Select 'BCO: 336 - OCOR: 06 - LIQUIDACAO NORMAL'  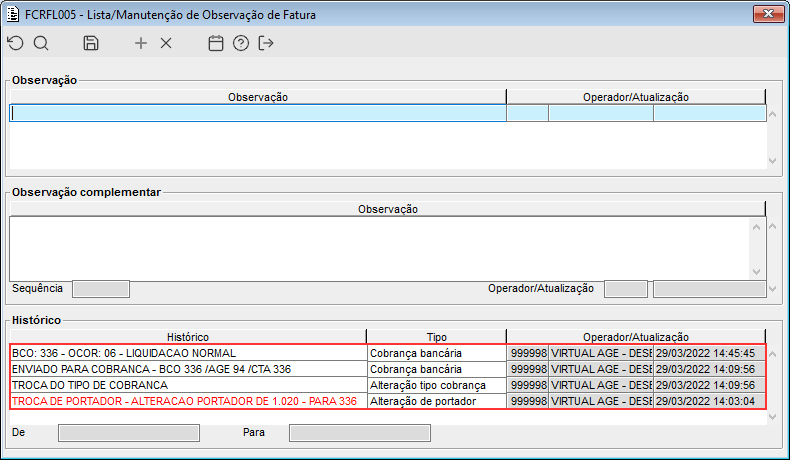pos(188,353)
